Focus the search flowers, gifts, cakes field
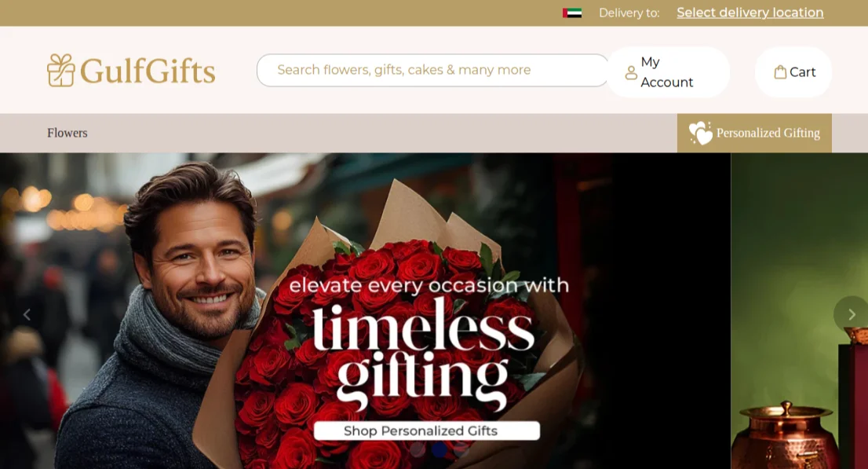The image size is (868, 469). click(x=433, y=70)
